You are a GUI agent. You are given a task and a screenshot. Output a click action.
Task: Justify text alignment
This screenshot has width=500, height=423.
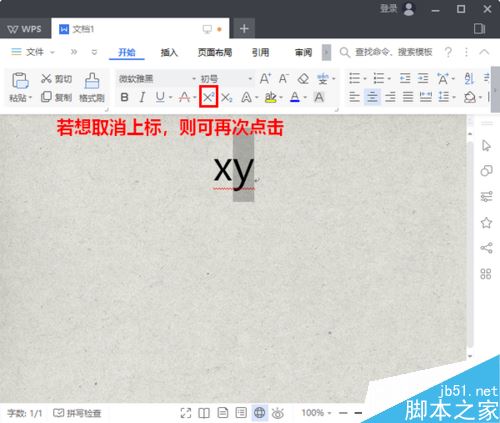[408, 97]
